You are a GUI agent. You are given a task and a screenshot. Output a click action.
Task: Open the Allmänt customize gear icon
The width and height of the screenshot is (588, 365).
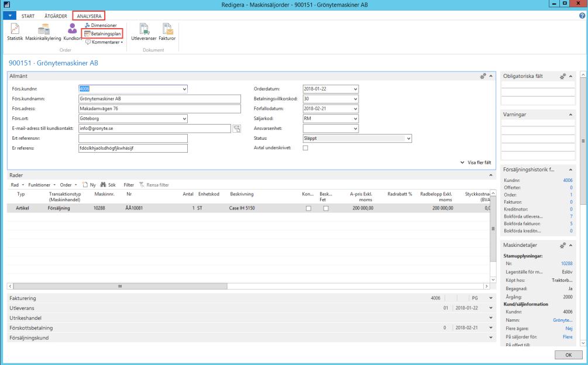click(x=483, y=76)
